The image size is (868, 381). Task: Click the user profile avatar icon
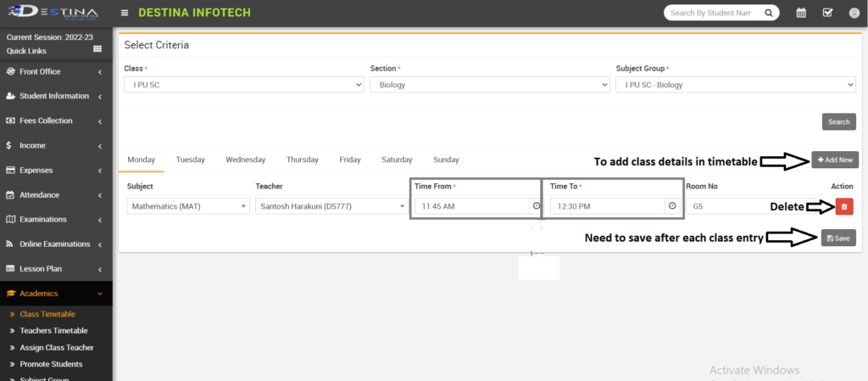[x=853, y=13]
